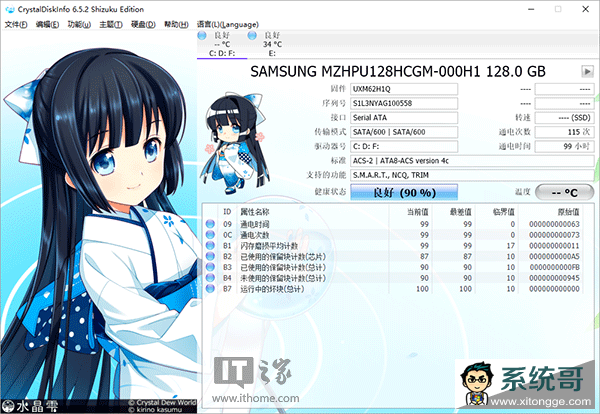Image resolution: width=600 pixels, height=414 pixels.
Task: Open the 硬盘(D) menu
Action: coord(143,24)
